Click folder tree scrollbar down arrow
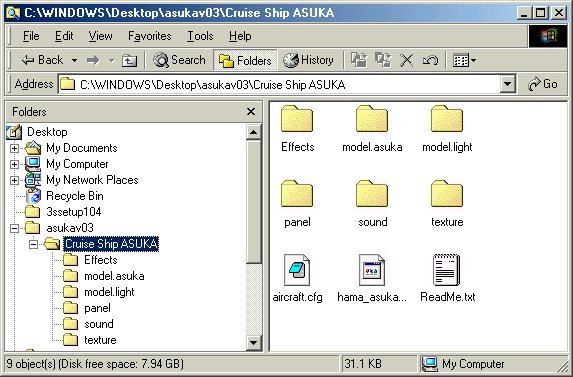Viewport: 573px width, 377px height. (253, 343)
